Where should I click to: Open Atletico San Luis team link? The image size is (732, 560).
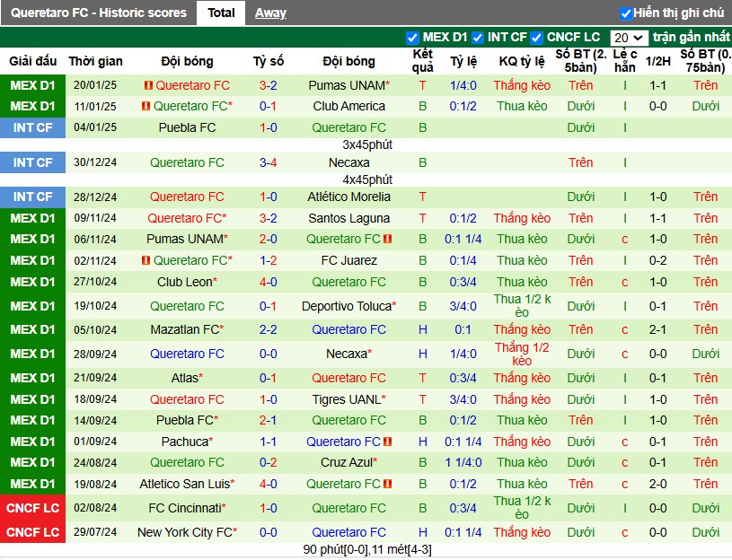(187, 484)
